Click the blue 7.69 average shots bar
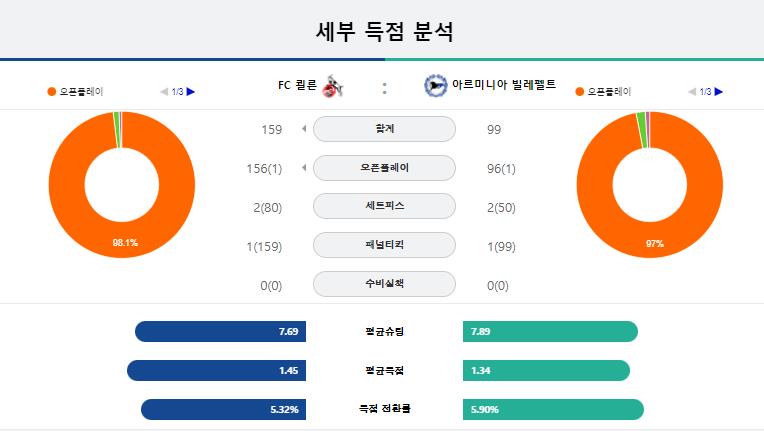This screenshot has height=431, width=764. (x=220, y=332)
